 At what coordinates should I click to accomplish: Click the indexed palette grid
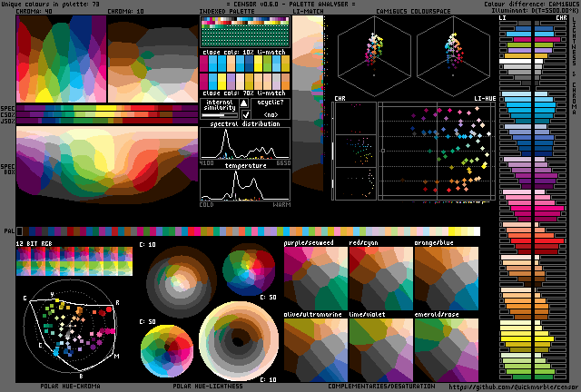pos(245,35)
